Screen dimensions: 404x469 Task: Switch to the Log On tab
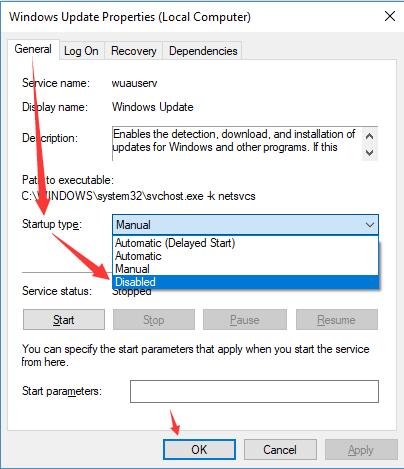[x=81, y=51]
